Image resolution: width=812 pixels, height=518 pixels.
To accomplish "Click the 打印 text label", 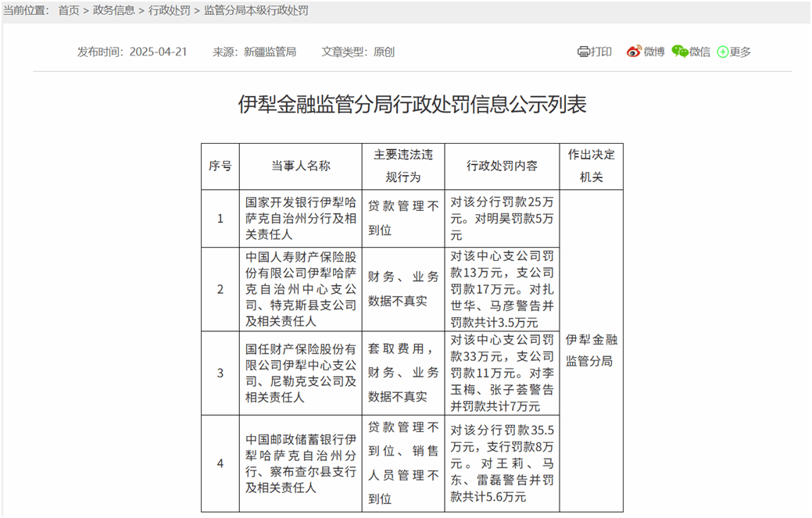I will tap(602, 52).
